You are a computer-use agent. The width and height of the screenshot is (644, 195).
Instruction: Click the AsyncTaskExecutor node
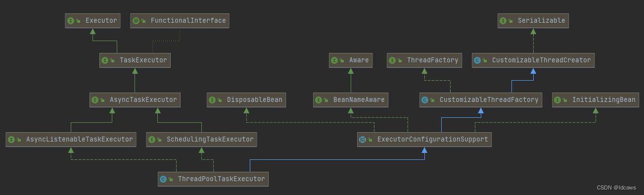[135, 100]
